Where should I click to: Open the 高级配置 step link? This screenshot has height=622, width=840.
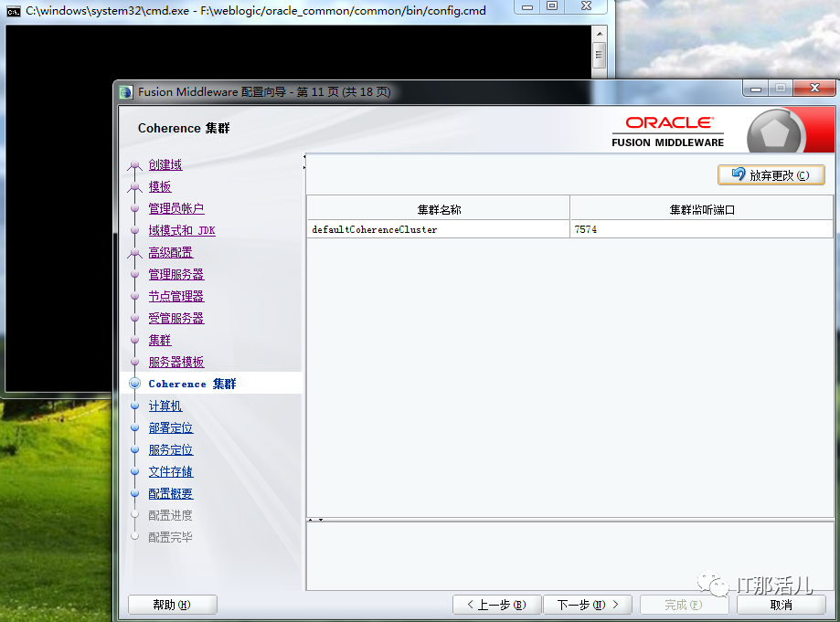pos(171,252)
